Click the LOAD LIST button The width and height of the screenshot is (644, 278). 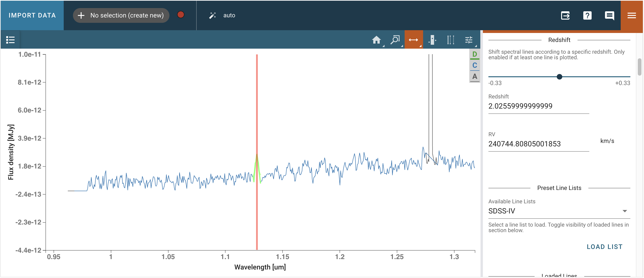click(604, 247)
